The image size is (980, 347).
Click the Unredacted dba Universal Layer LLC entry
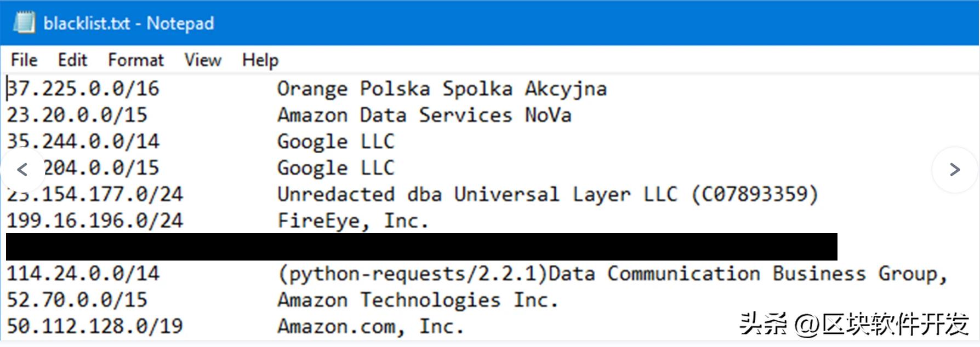(547, 194)
